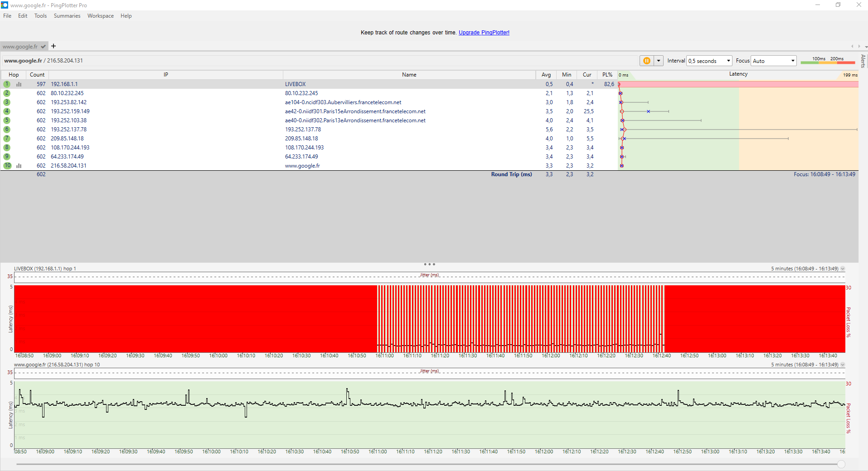Click the Upgrade PingPlotter! link
The image size is (868, 471).
(x=484, y=33)
